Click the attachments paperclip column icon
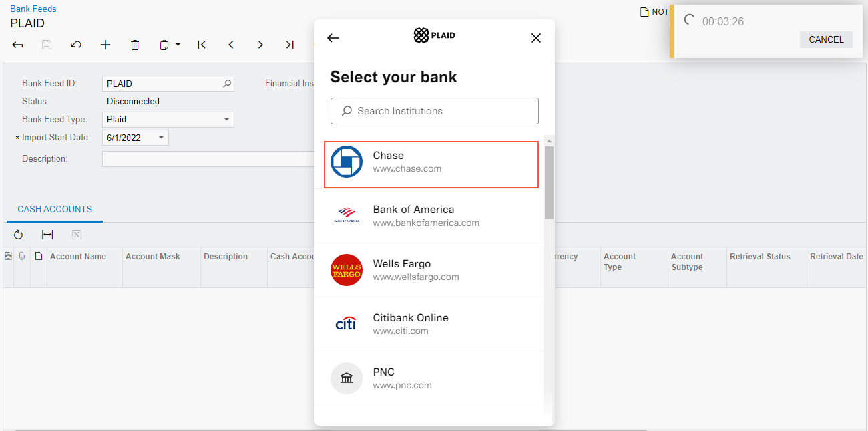This screenshot has height=431, width=868. [22, 256]
